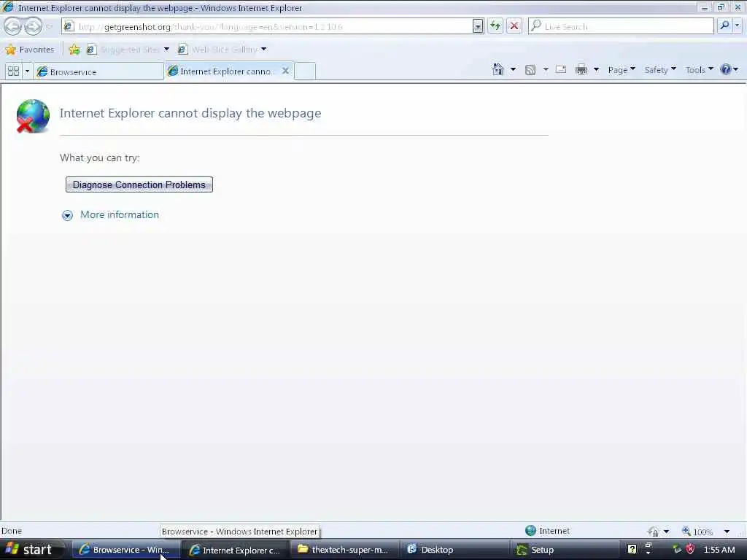Click the address bar URL field
Viewport: 747px width, 560px height.
click(267, 27)
